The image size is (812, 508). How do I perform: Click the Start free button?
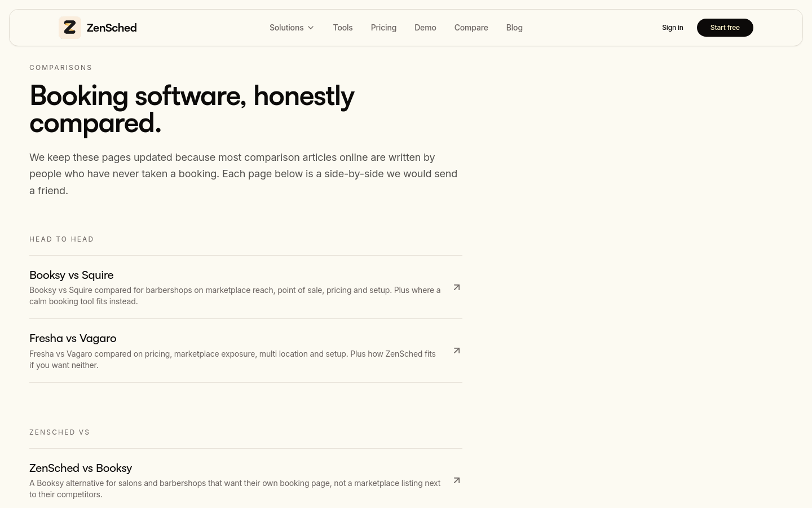tap(725, 28)
